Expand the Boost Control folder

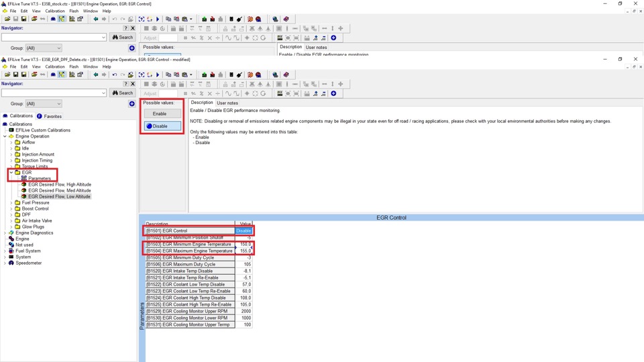(11, 208)
